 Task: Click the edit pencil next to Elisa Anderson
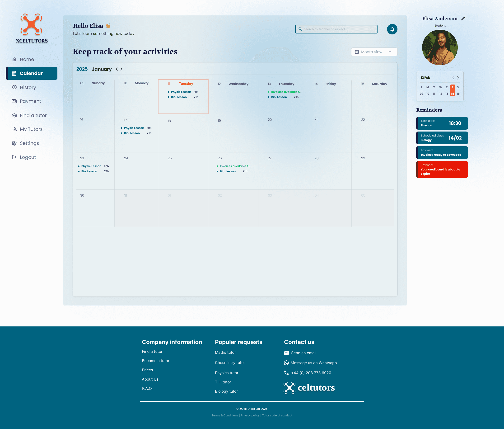click(463, 19)
